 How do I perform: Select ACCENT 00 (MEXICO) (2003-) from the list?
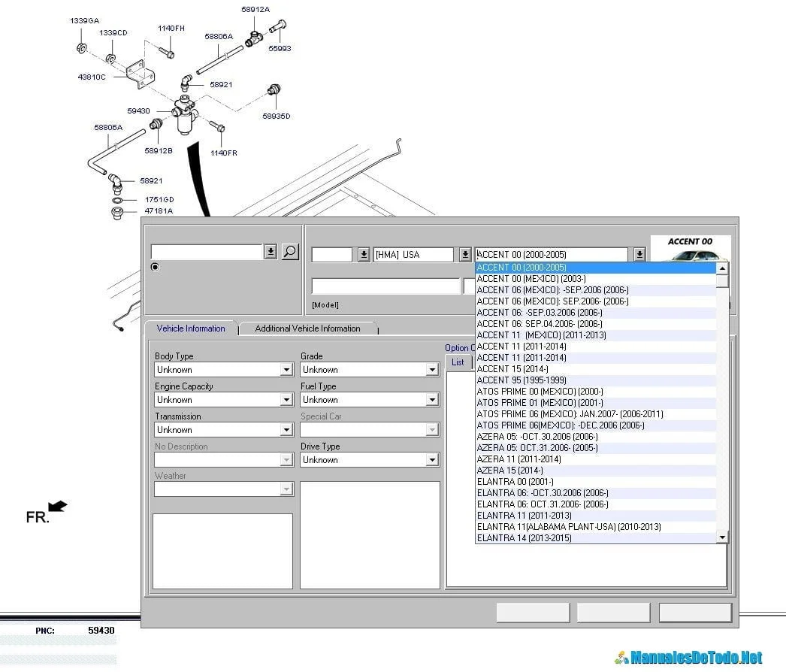point(596,279)
